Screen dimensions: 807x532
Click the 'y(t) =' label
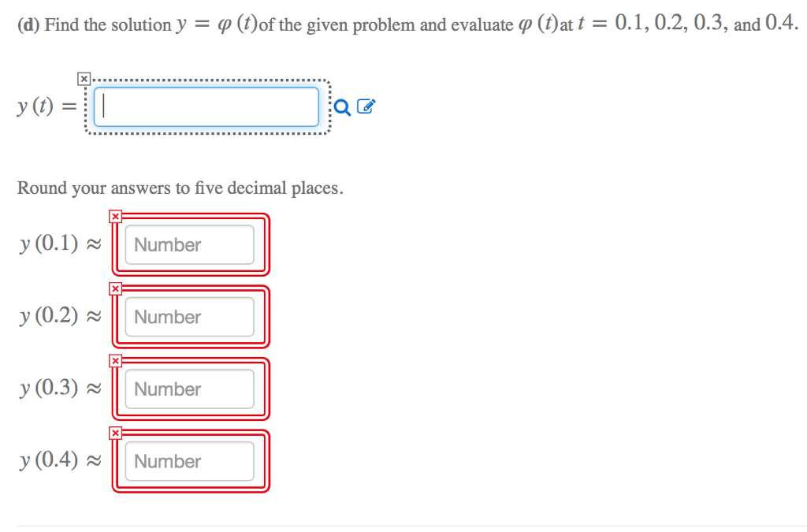[46, 106]
